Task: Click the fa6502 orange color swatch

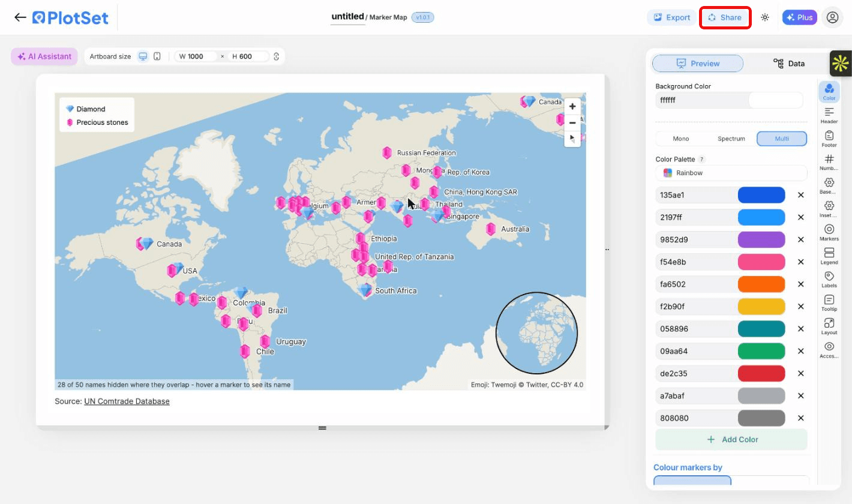Action: coord(761,284)
